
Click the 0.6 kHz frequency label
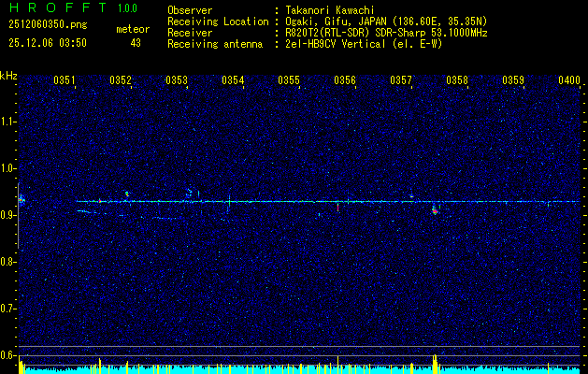8,355
